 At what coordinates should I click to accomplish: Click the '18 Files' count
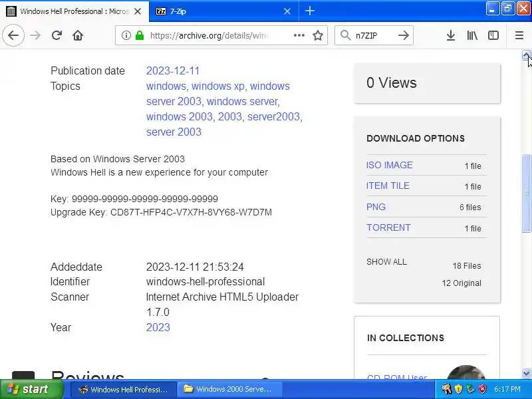467,265
